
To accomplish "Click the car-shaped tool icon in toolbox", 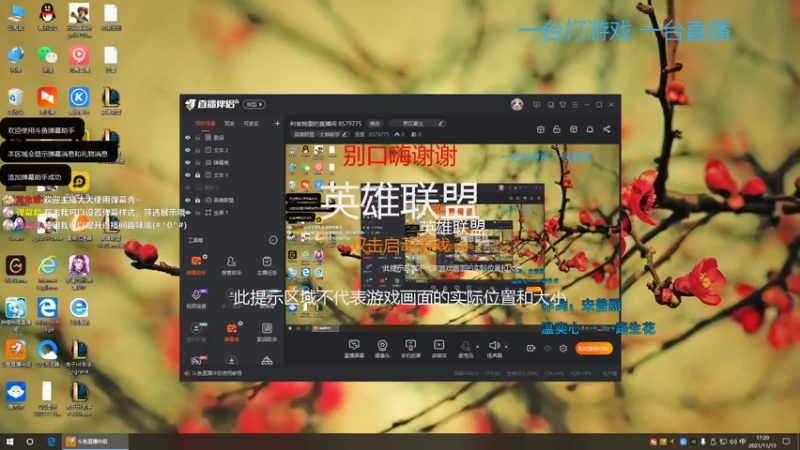I will tap(266, 361).
